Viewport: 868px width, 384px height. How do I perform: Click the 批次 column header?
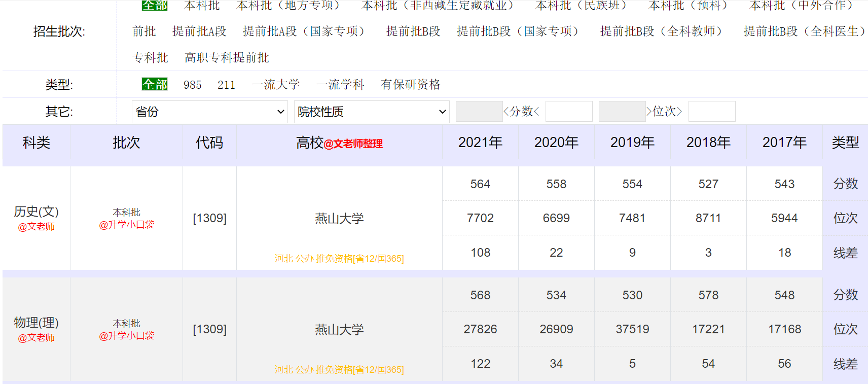point(126,143)
